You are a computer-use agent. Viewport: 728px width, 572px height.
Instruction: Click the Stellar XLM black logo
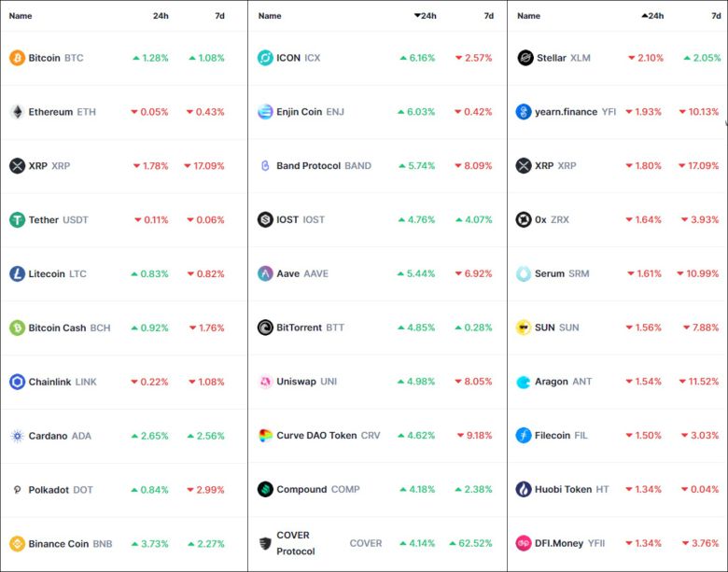coord(525,58)
